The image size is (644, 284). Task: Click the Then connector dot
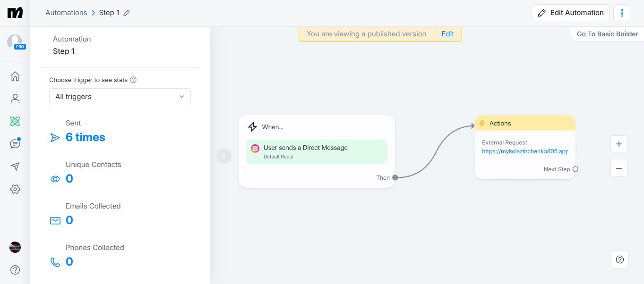pyautogui.click(x=395, y=177)
